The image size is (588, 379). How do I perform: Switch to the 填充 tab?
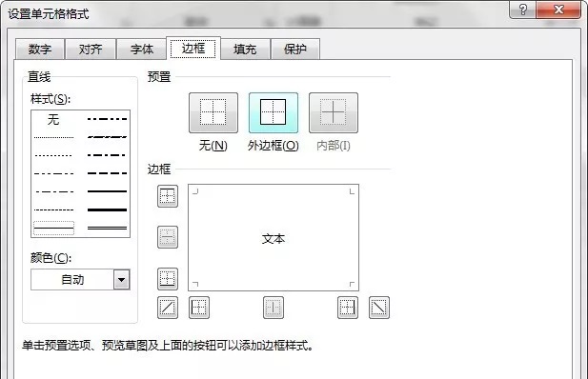coord(245,50)
